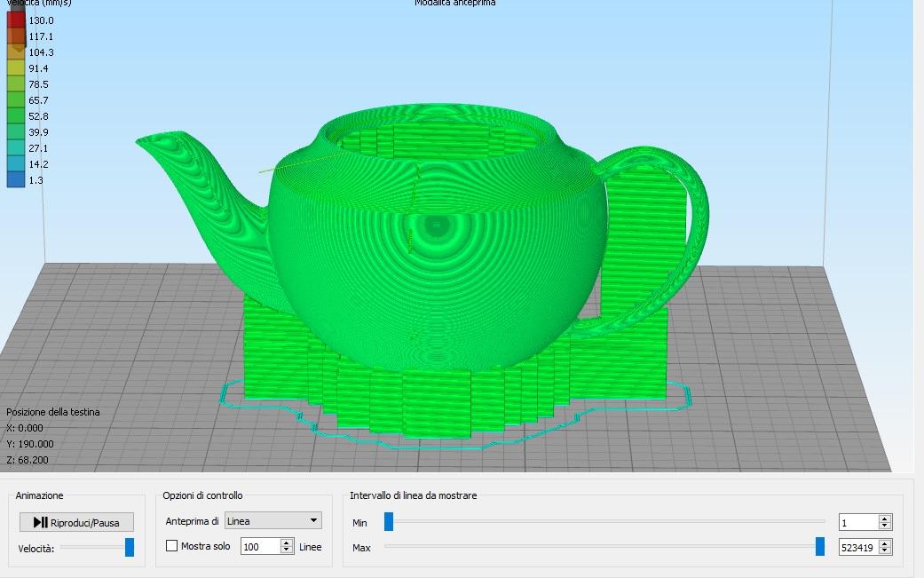
Task: Click the yellow 91.4 speed legend swatch
Action: [16, 67]
